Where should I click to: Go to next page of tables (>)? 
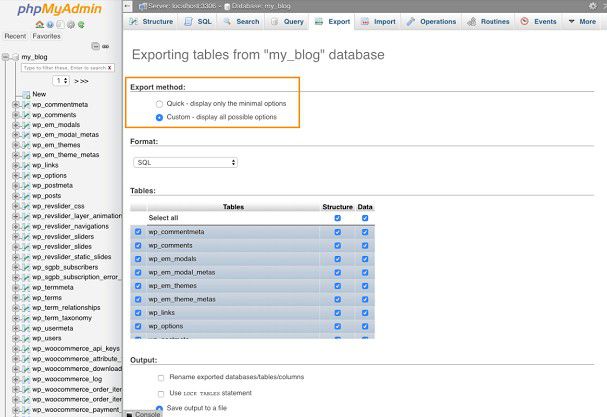point(76,81)
